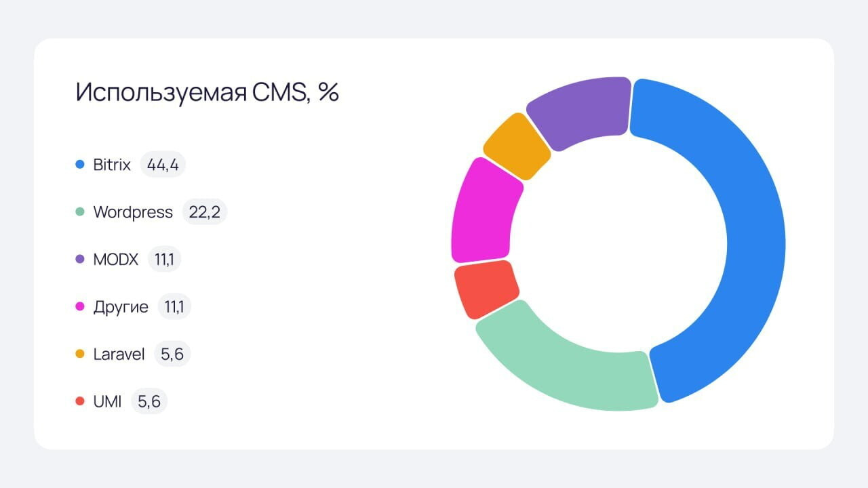Click the purple MODX legend dot

point(80,260)
